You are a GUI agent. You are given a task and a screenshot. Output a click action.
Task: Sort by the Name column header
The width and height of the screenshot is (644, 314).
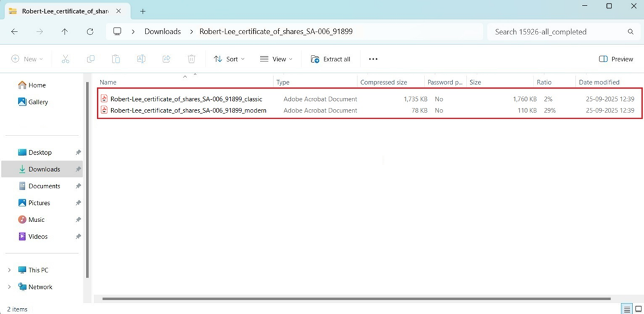(x=108, y=82)
